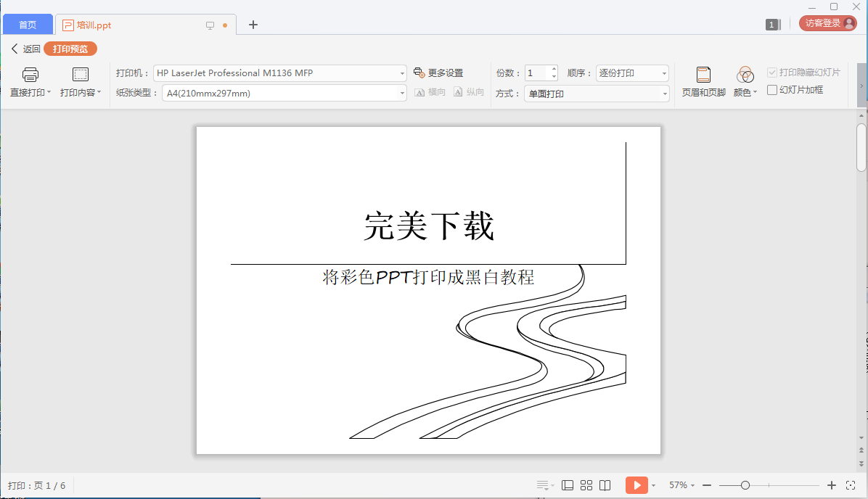The image size is (868, 499).
Task: Switch to the Home (首页) tab
Action: click(28, 25)
